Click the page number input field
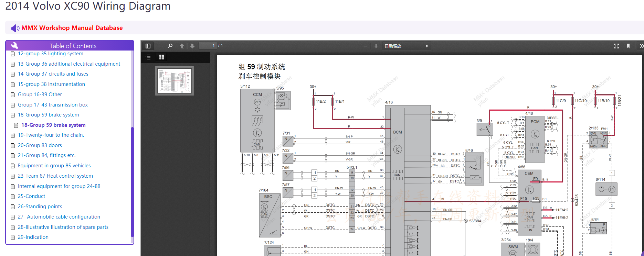This screenshot has height=256, width=644. pyautogui.click(x=208, y=46)
